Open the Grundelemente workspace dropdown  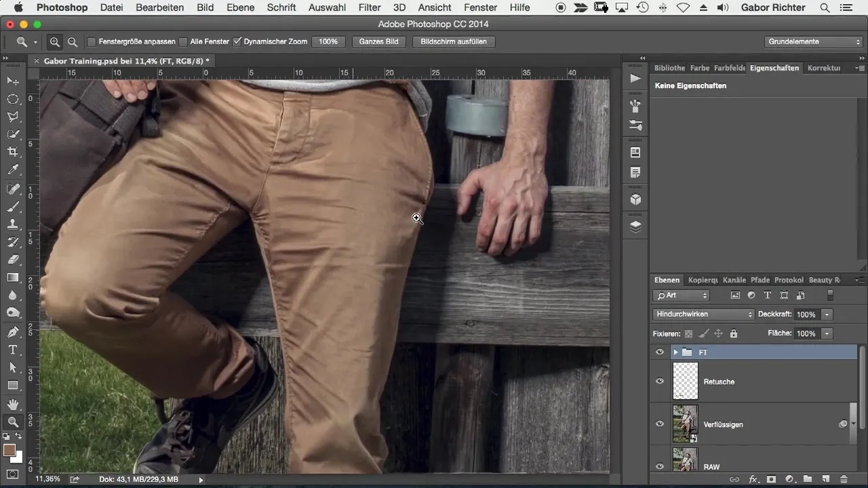(x=812, y=41)
